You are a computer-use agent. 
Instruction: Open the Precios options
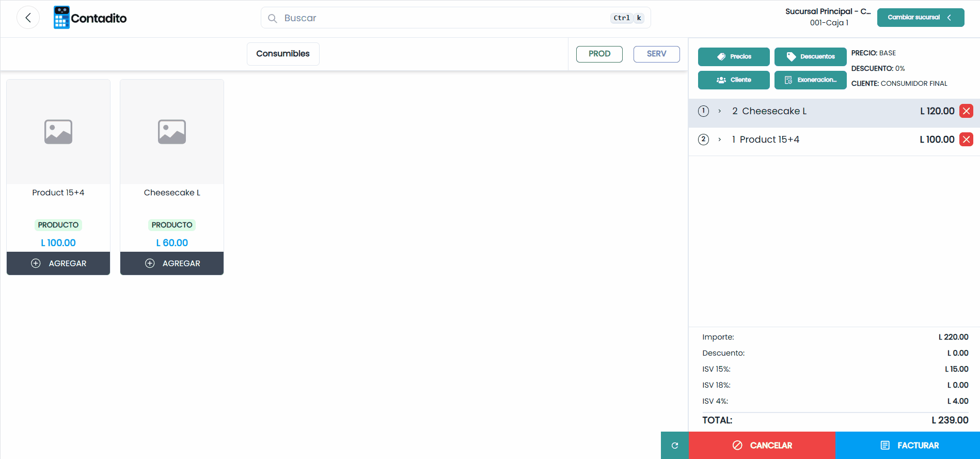pyautogui.click(x=734, y=57)
